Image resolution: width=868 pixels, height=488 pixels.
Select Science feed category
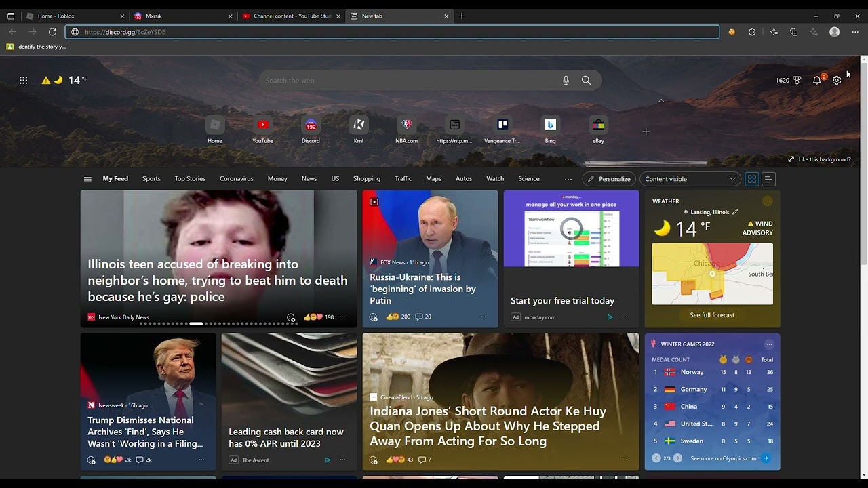(x=529, y=179)
